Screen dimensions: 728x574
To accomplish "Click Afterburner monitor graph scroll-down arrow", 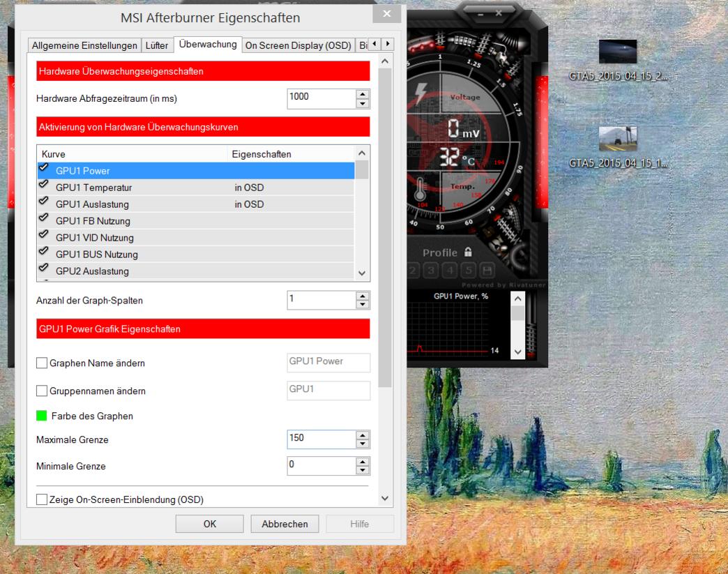I will [x=517, y=352].
